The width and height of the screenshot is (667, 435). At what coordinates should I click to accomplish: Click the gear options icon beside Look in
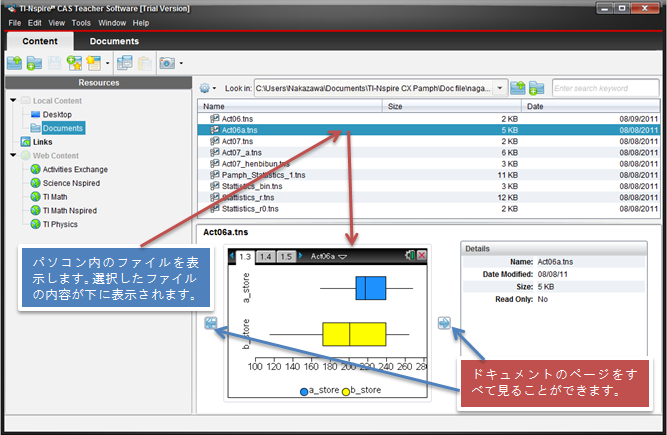tap(205, 88)
